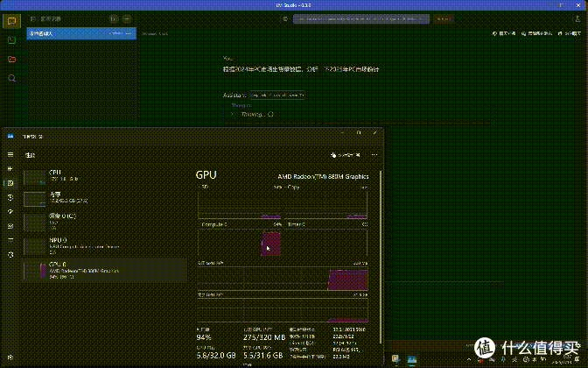Image resolution: width=588 pixels, height=368 pixels.
Task: Click the Task Manager vertical scrollbar
Action: point(381,258)
